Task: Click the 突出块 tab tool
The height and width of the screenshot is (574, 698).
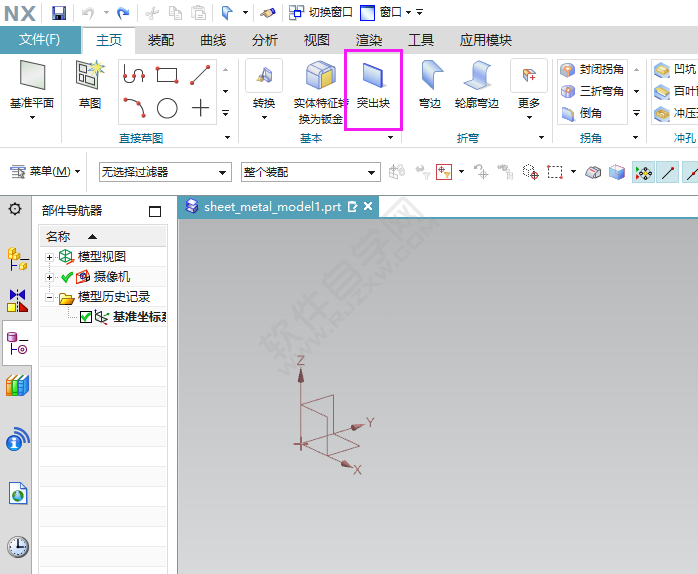Action: click(x=373, y=85)
